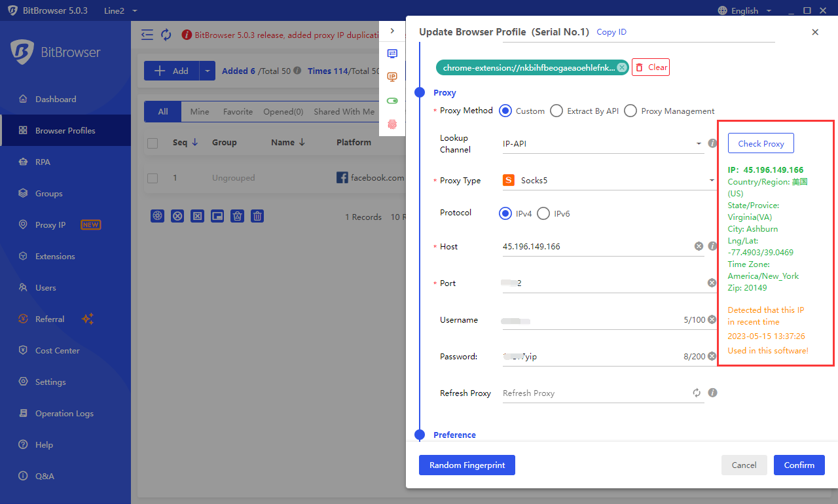The width and height of the screenshot is (838, 504).
Task: Open the Users page in the sidebar
Action: [65, 287]
